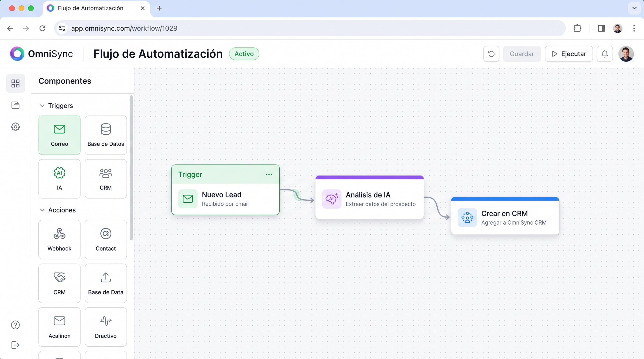Open the Trigger node three-dot menu
Viewport: 644px width, 359px height.
click(x=269, y=174)
